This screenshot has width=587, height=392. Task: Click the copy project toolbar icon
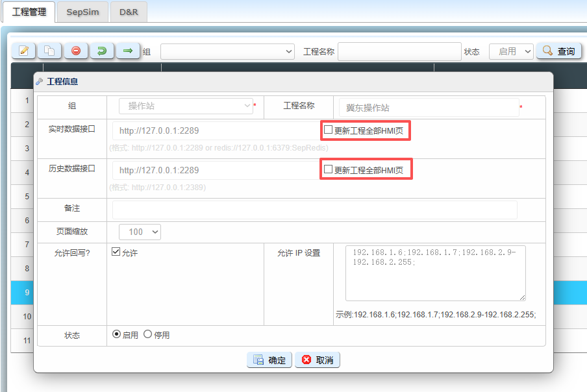pos(49,51)
